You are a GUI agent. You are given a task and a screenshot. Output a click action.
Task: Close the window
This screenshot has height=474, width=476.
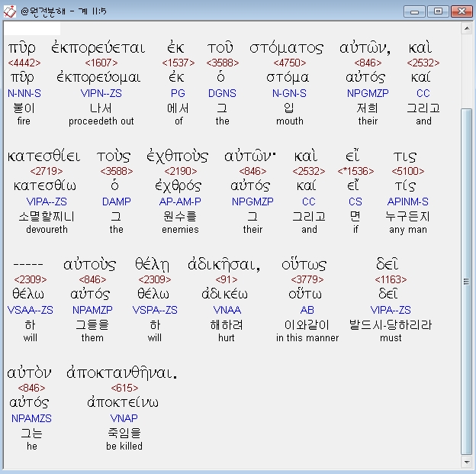462,11
